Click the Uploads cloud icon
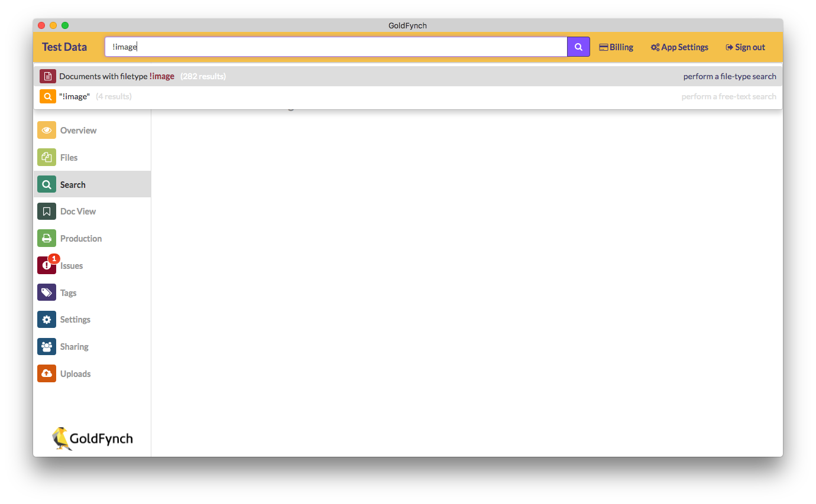Viewport: 816px width, 504px height. tap(46, 373)
